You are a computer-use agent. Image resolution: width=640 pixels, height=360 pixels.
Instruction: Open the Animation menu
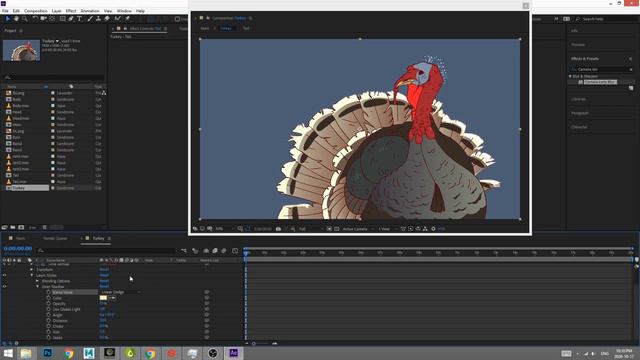[90, 11]
